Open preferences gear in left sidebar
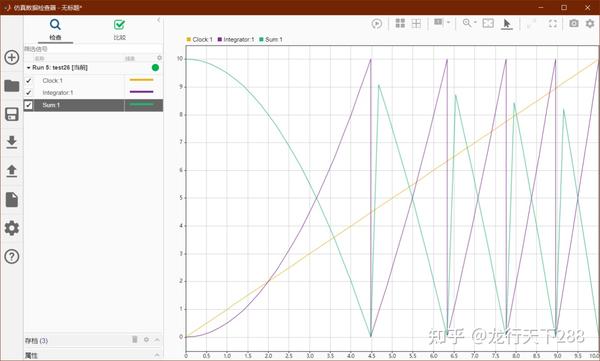Viewport: 600px width, 361px height. click(12, 228)
